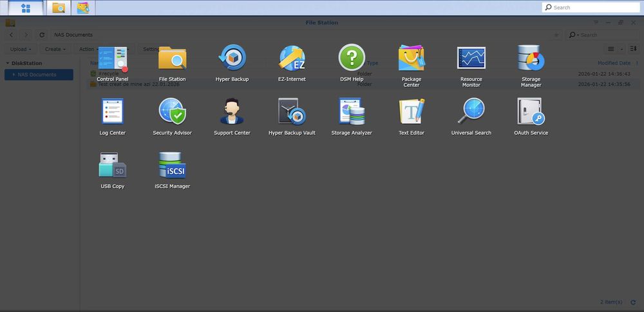Toggle the Main Menu button in taskbar
This screenshot has width=644, height=312.
(26, 8)
